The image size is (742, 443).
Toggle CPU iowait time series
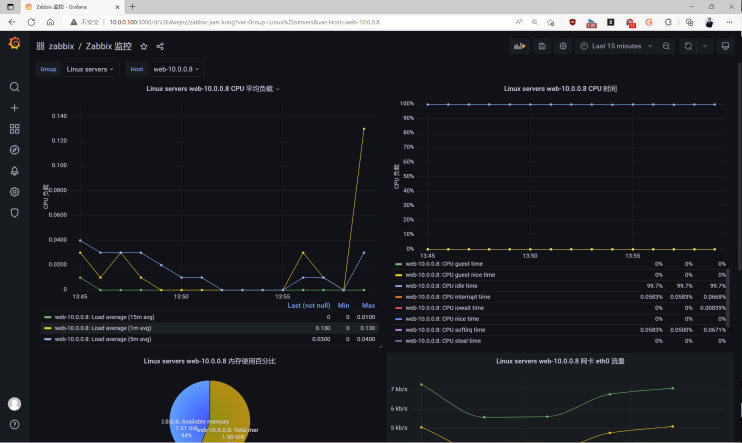(444, 308)
